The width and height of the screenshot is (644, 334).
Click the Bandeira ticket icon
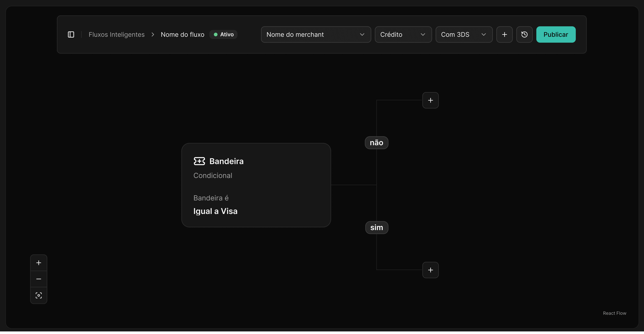pos(199,161)
